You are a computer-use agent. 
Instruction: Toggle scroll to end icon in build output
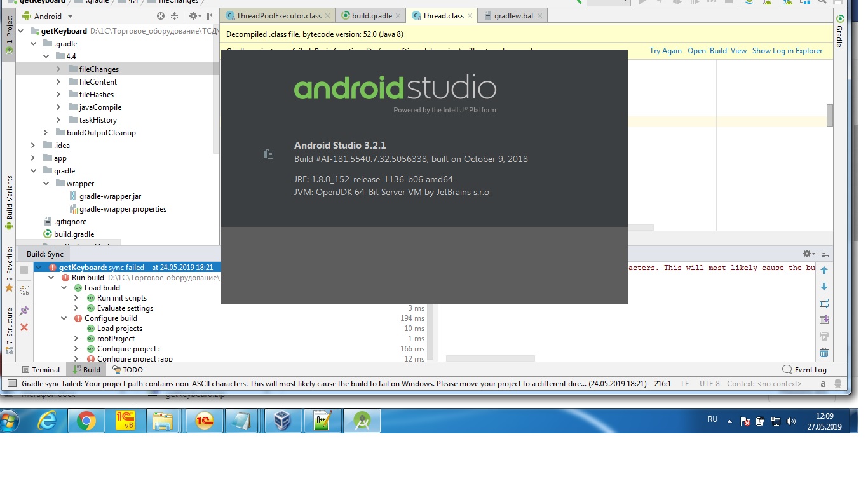[x=824, y=320]
